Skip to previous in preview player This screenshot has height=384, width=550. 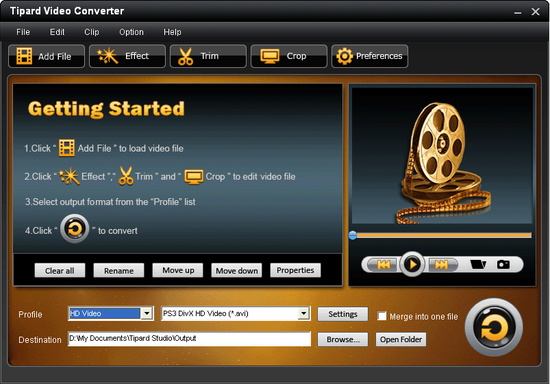tap(383, 264)
